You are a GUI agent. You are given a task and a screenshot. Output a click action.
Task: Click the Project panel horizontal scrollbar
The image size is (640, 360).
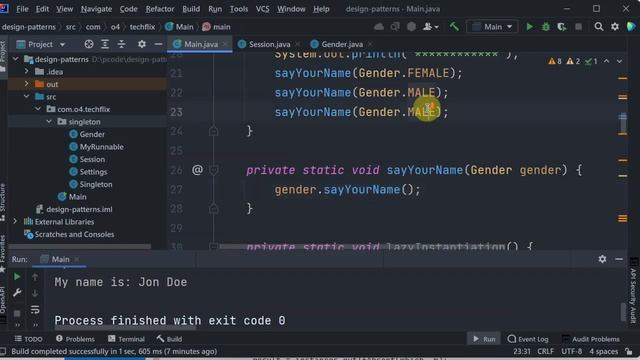80,247
